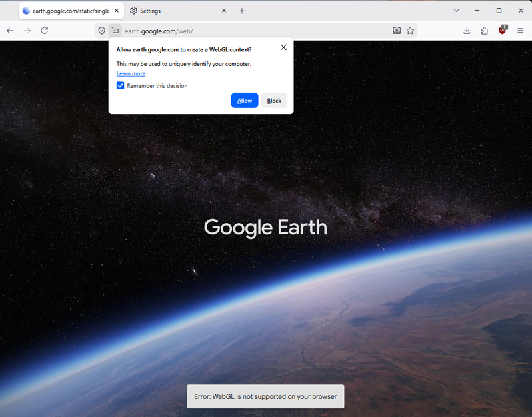This screenshot has width=532, height=417.
Task: Click the Settings gear icon on tab
Action: point(134,11)
